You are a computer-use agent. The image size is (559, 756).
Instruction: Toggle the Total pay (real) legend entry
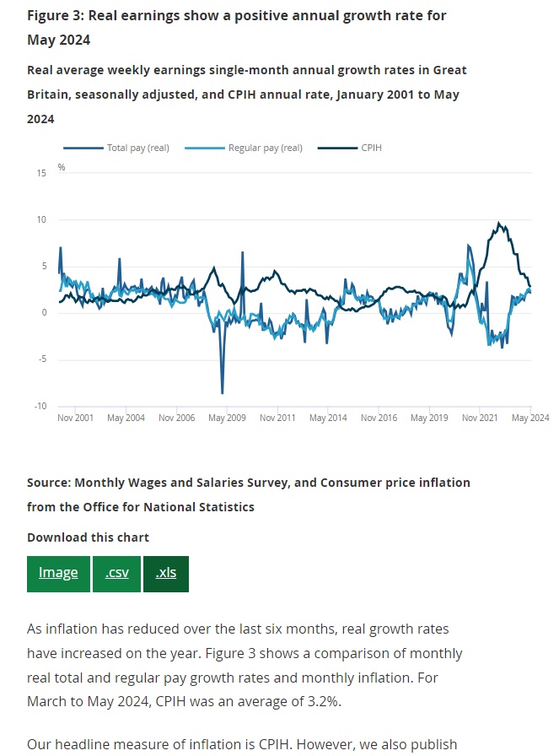(137, 148)
